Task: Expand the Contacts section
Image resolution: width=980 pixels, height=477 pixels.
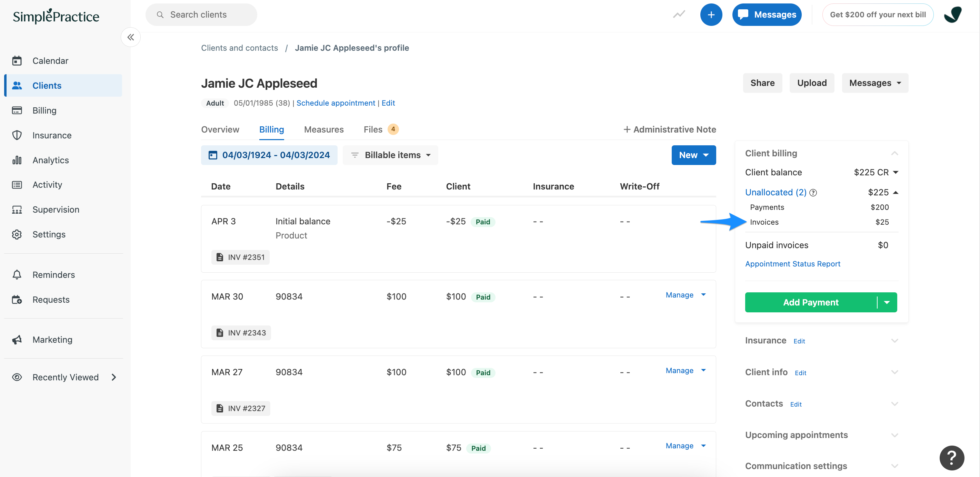Action: (895, 403)
